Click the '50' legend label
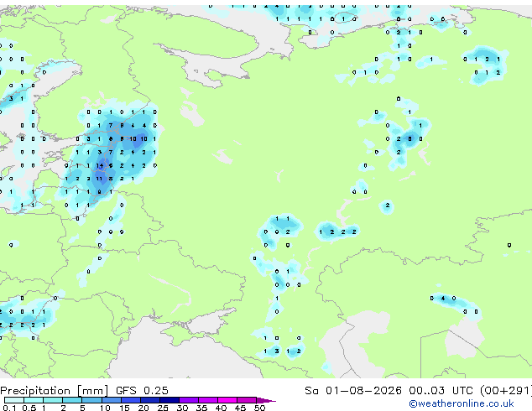This screenshot has width=532, height=411. (x=259, y=408)
